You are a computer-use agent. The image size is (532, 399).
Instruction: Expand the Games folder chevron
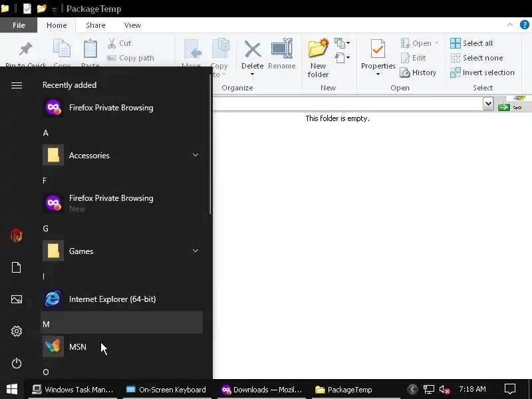point(196,251)
